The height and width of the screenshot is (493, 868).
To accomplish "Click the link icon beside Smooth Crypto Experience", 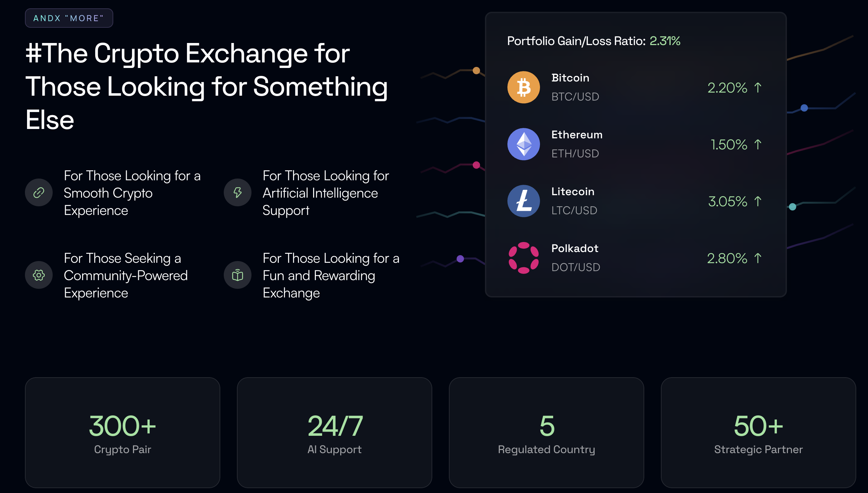I will (x=39, y=192).
